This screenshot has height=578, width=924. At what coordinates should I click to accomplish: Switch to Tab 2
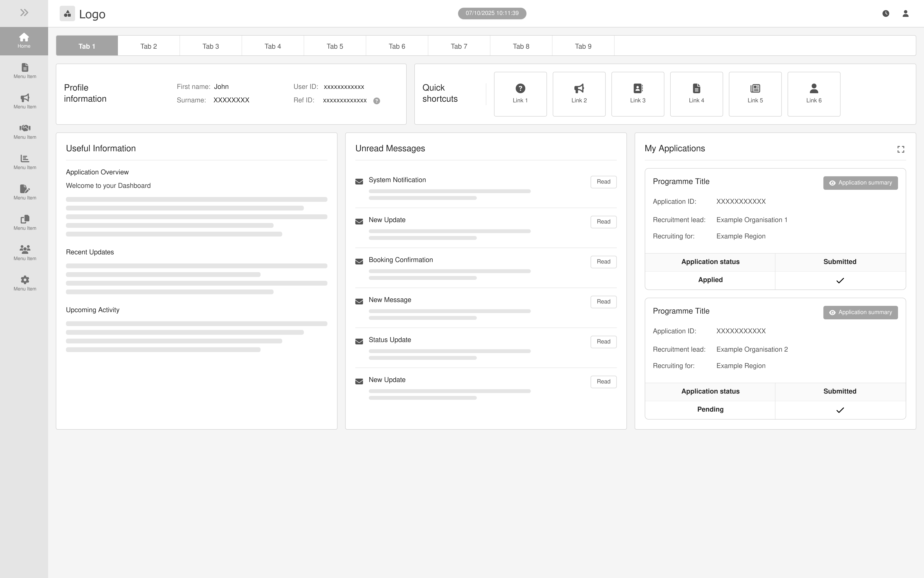(x=148, y=46)
